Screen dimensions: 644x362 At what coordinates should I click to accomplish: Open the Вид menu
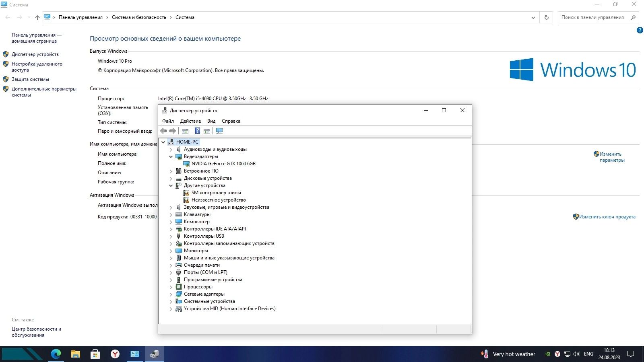pyautogui.click(x=211, y=121)
